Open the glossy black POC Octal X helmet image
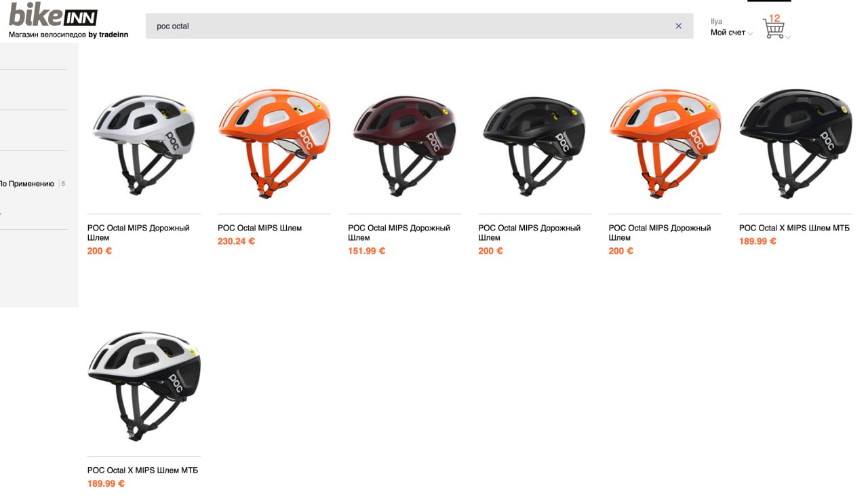The width and height of the screenshot is (868, 499). pos(795,143)
